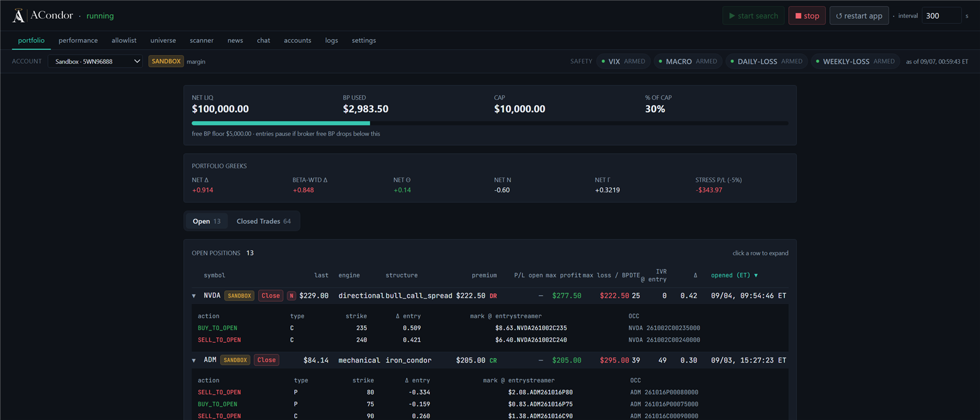Open the news tab

pos(235,40)
